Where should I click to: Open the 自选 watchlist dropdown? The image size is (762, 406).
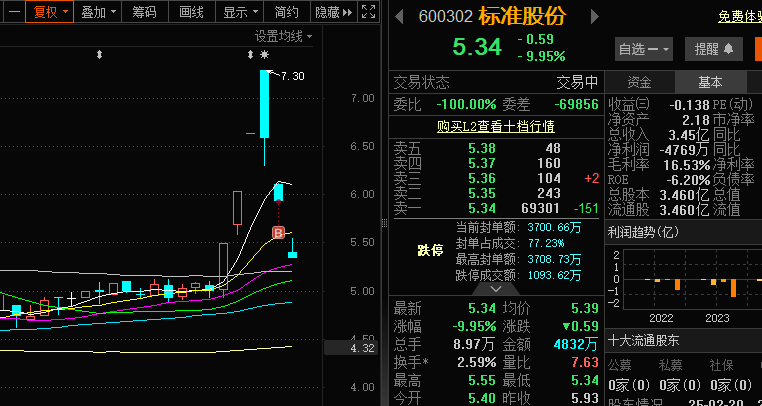pos(644,49)
